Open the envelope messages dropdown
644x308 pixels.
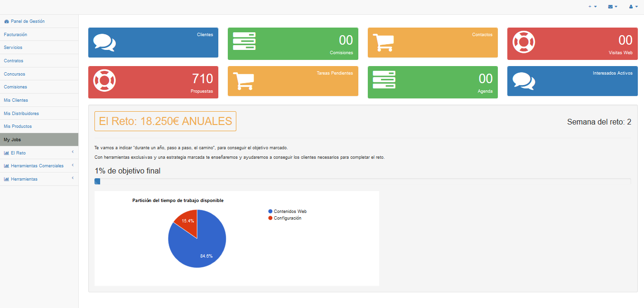pyautogui.click(x=612, y=7)
